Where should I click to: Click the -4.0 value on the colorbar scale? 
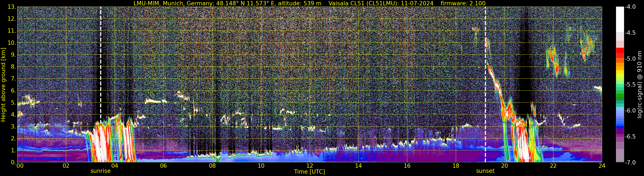click(x=630, y=7)
